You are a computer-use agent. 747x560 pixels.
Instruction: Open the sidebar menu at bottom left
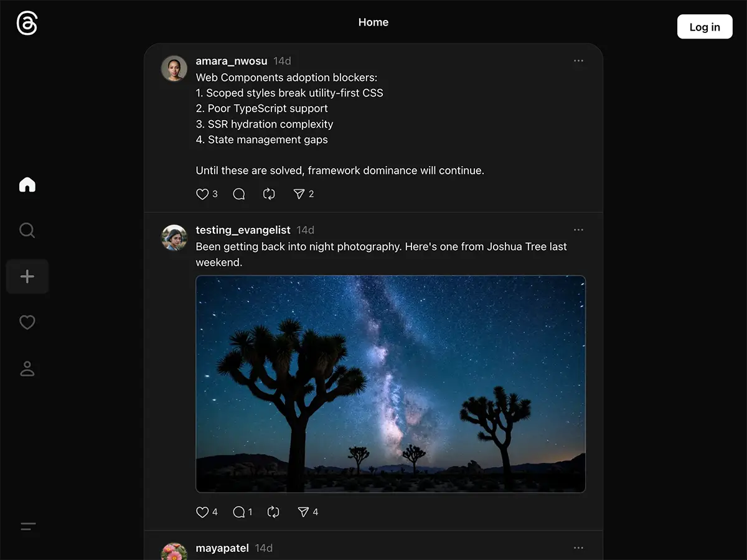coord(27,526)
